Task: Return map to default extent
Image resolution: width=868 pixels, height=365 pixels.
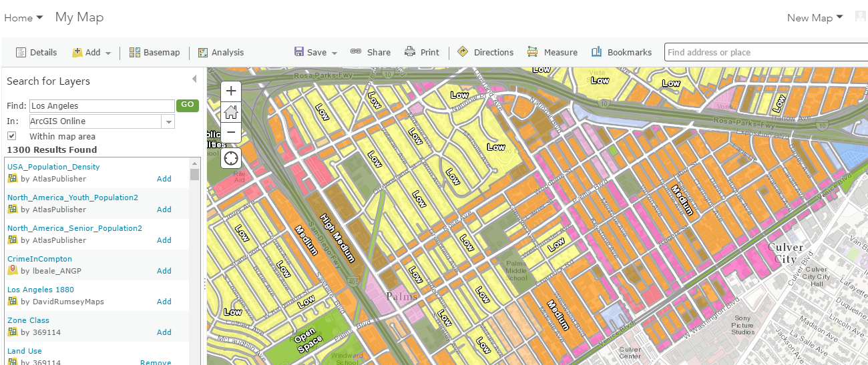Action: tap(231, 111)
